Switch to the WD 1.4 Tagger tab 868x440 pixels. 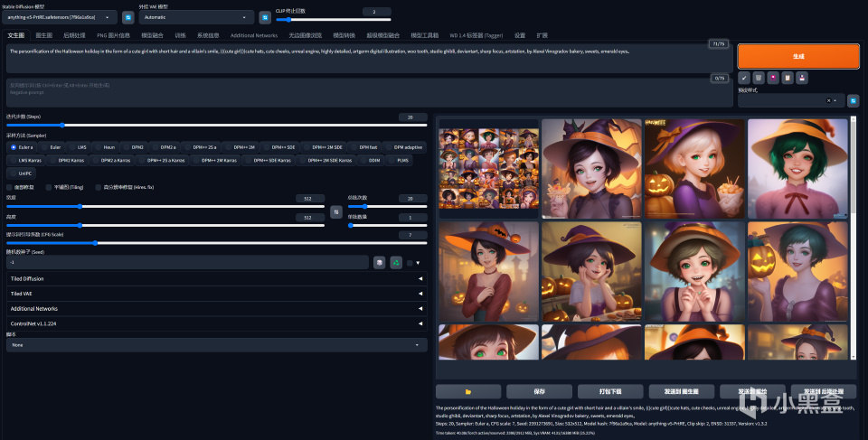coord(476,35)
